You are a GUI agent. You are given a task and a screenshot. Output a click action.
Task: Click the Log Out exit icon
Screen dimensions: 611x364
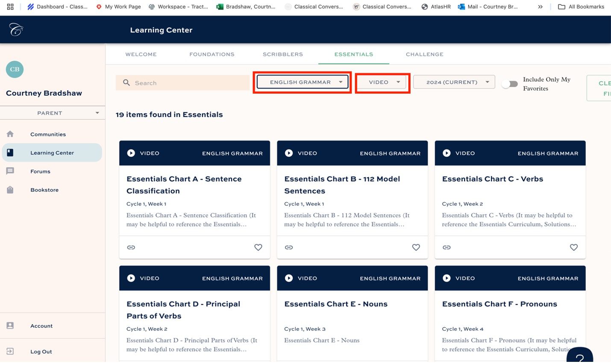point(10,351)
